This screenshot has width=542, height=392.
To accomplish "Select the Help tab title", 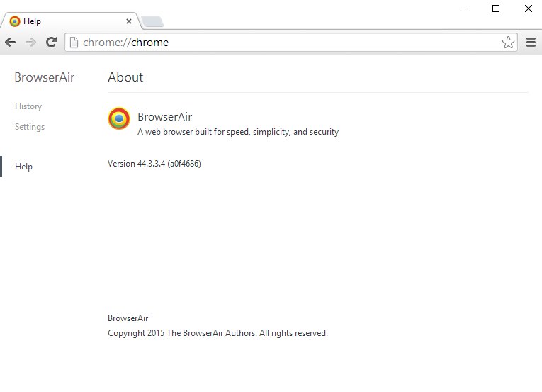I will click(x=33, y=21).
